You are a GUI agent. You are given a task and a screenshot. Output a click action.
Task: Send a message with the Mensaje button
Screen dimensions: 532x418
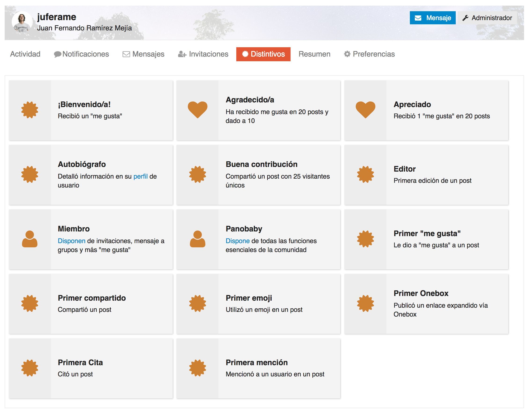tap(433, 18)
